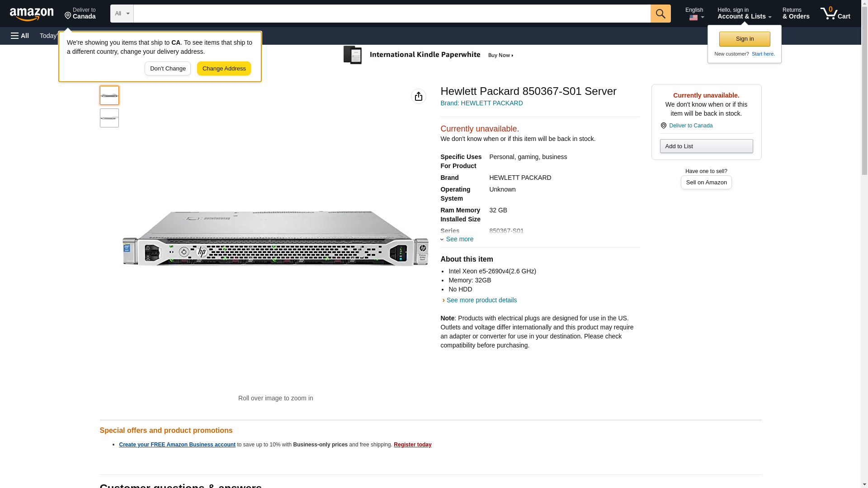This screenshot has width=868, height=488.
Task: Select the second server image thumbnail
Action: coord(109,118)
